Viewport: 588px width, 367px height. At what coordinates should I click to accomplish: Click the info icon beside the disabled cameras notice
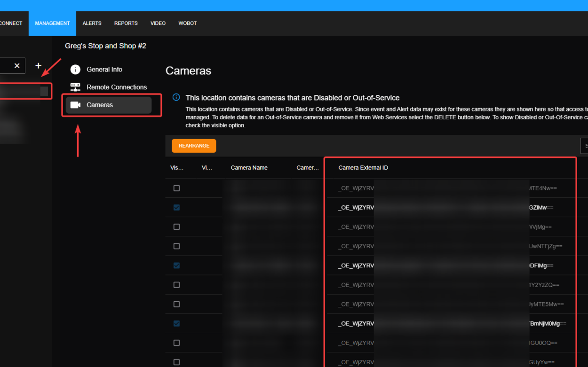176,97
